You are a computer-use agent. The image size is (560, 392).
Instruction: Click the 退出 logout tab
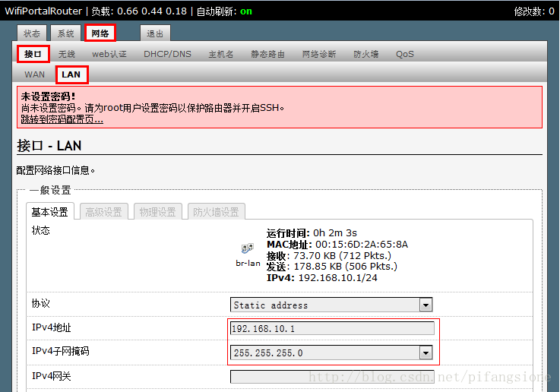click(155, 33)
